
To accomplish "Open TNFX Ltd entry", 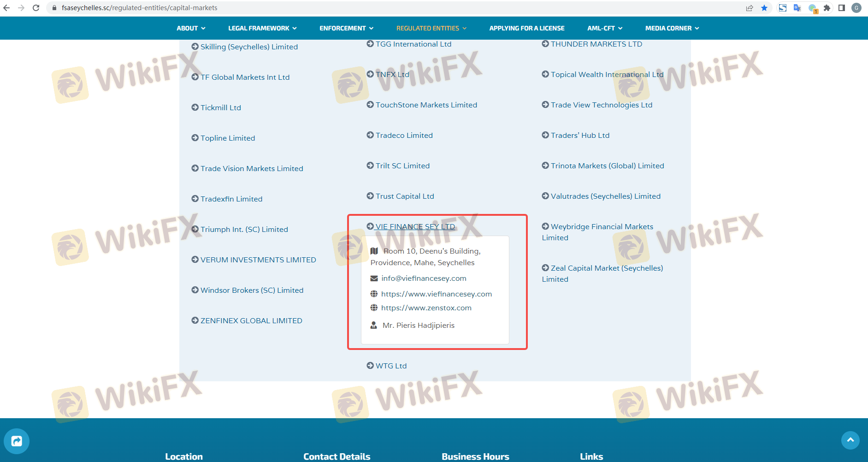I will coord(392,75).
